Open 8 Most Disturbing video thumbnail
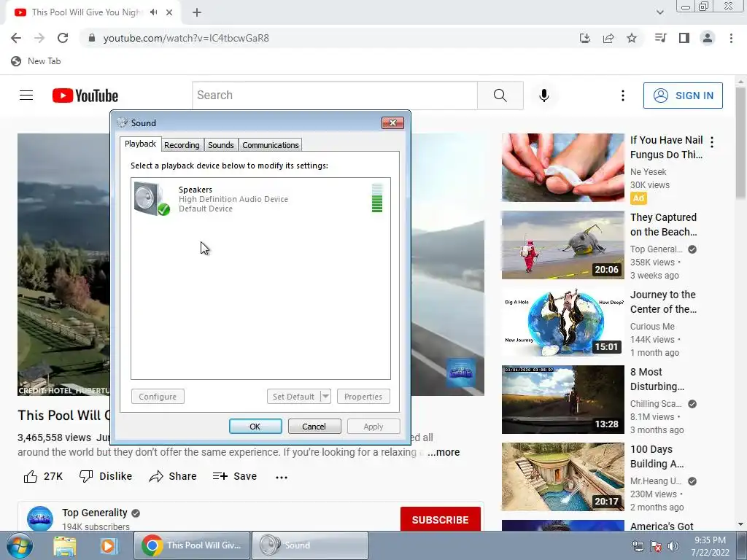 tap(562, 400)
